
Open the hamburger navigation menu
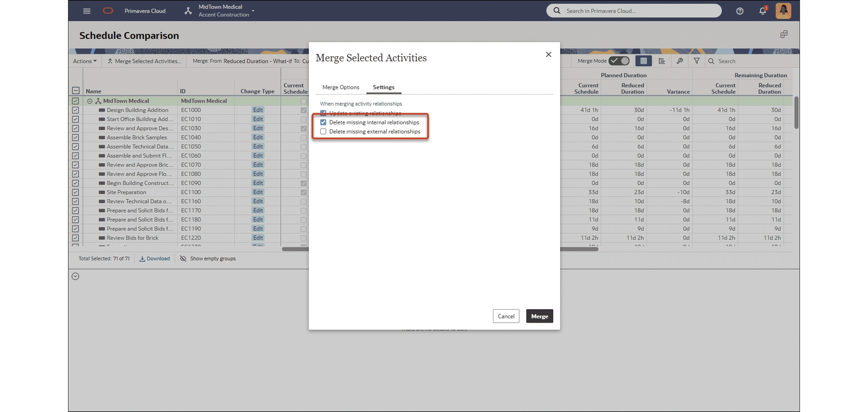[x=87, y=11]
